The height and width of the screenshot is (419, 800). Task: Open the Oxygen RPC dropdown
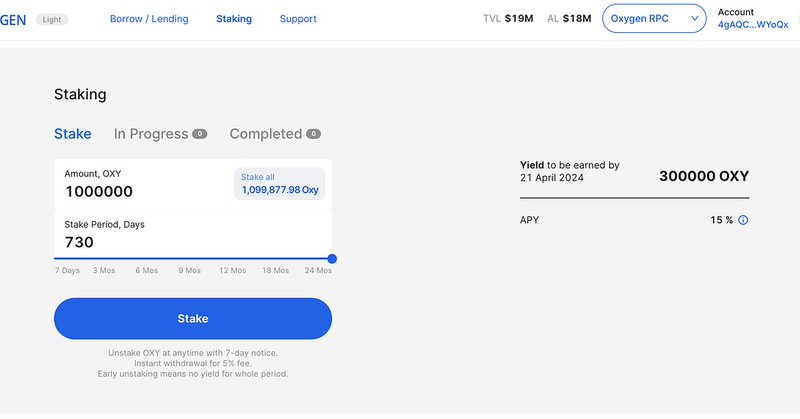(x=654, y=18)
